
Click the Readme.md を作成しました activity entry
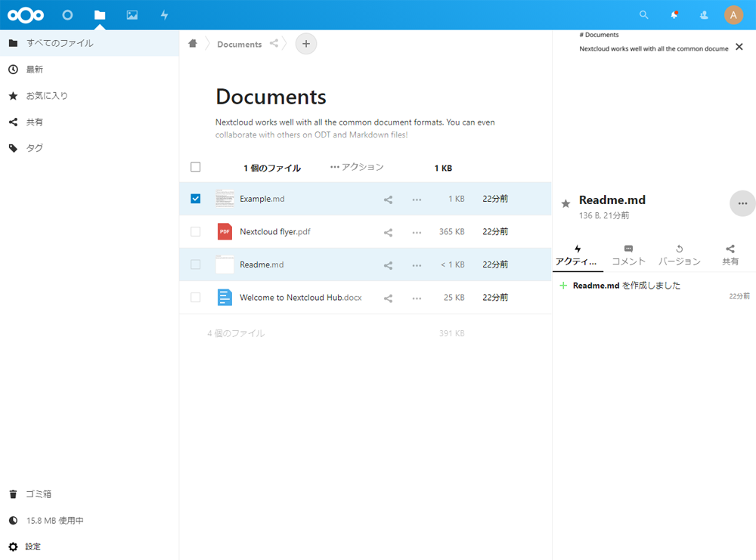point(626,286)
